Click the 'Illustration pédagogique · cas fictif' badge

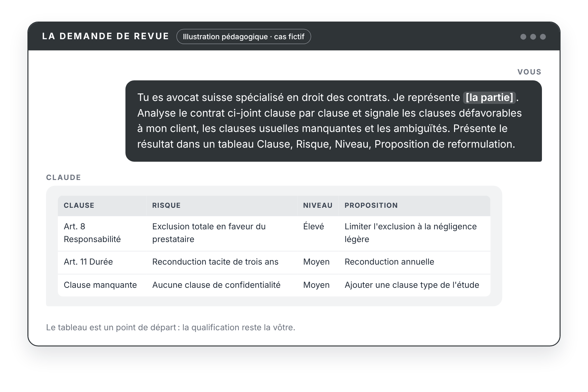click(243, 37)
